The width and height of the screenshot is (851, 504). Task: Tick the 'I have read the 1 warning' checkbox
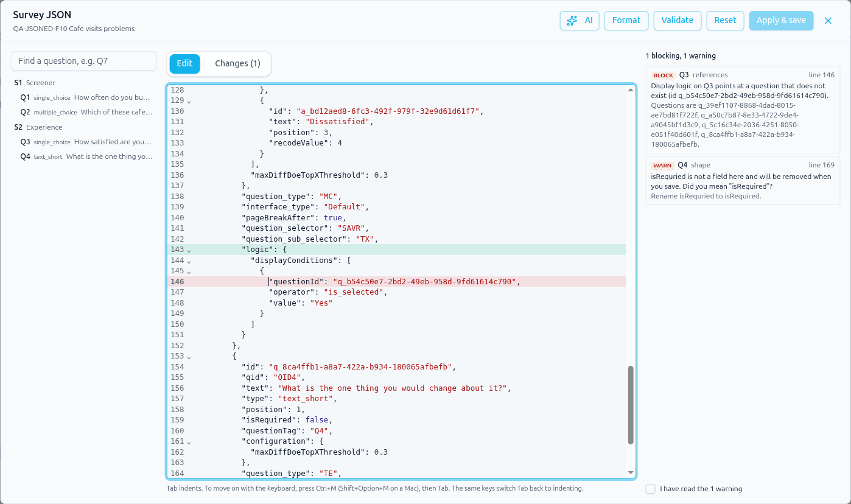(x=651, y=489)
